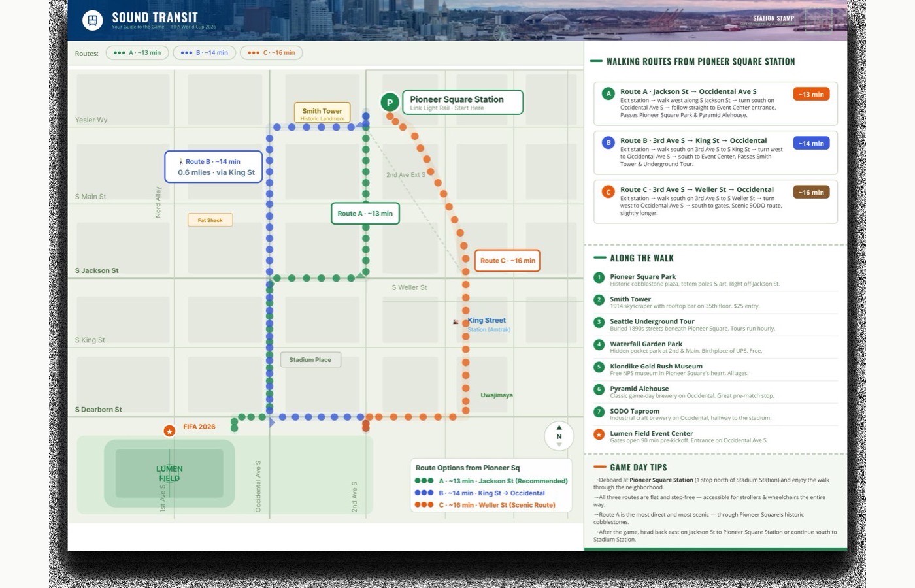Click the number 5 Klondike Gold Rush Museum marker
The image size is (915, 588).
(599, 367)
